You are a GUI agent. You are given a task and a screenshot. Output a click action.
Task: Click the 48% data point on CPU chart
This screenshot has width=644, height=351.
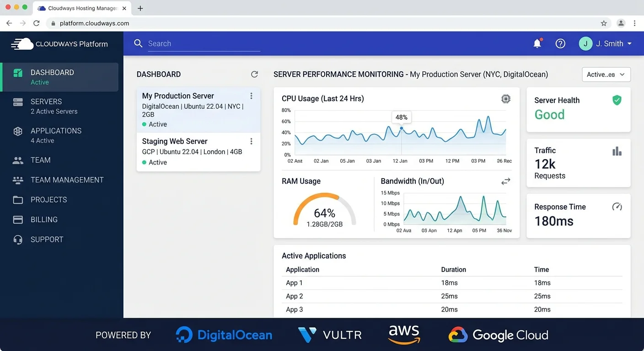(402, 128)
